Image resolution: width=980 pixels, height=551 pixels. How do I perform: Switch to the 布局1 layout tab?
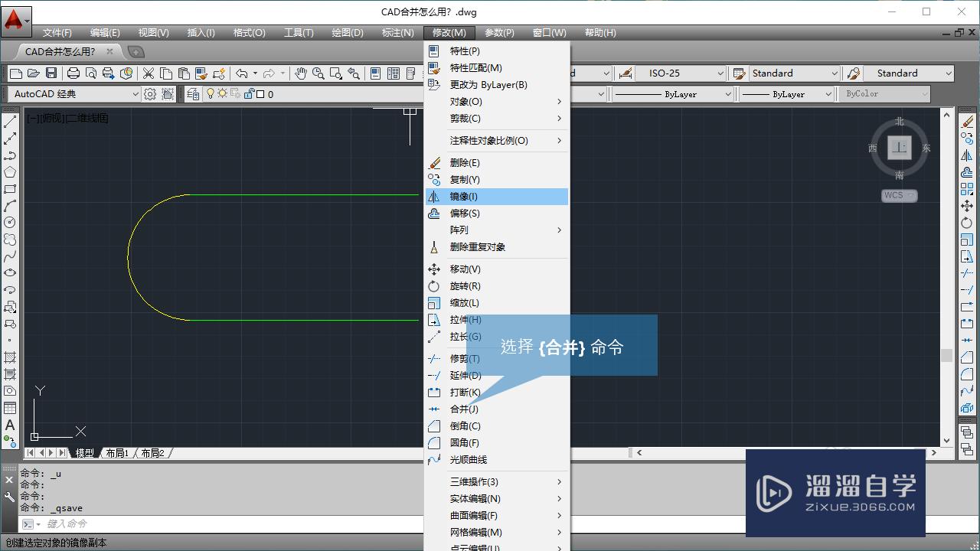point(116,453)
